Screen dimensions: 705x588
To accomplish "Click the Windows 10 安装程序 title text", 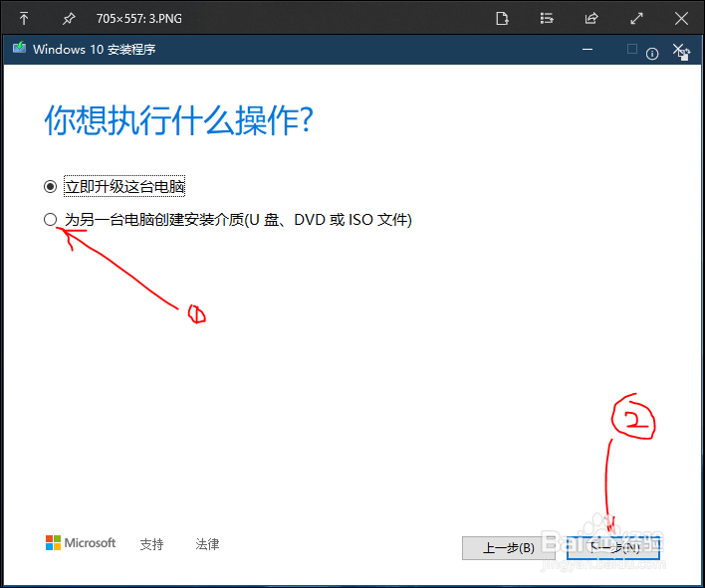I will point(94,49).
